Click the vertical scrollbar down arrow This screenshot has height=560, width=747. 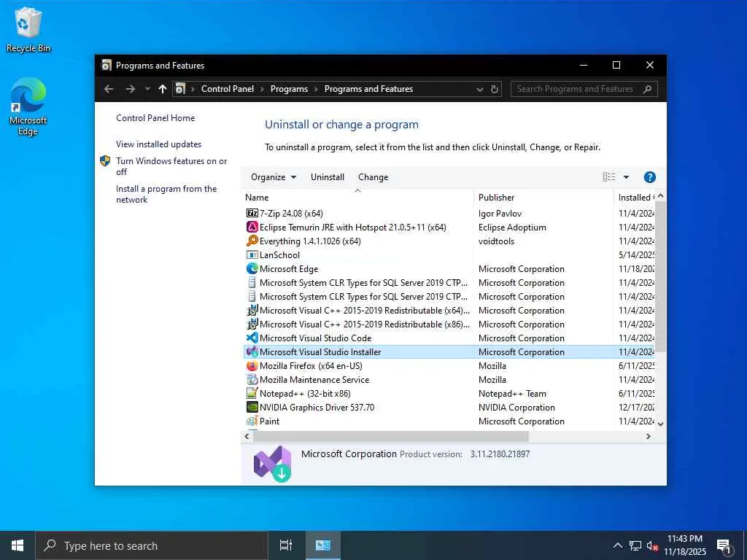660,424
